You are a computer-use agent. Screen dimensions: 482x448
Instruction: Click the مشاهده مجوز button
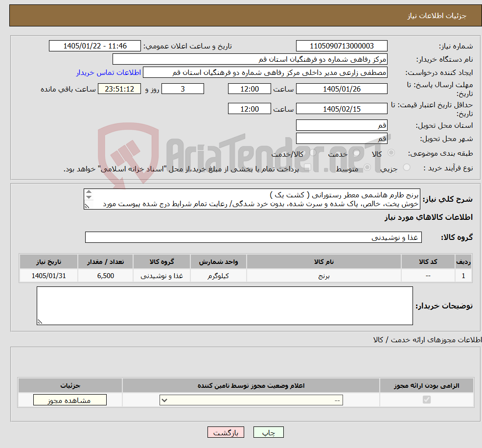click(70, 400)
